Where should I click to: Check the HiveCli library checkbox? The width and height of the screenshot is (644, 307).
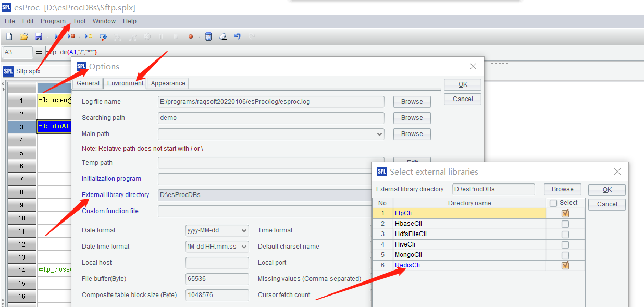pos(565,244)
